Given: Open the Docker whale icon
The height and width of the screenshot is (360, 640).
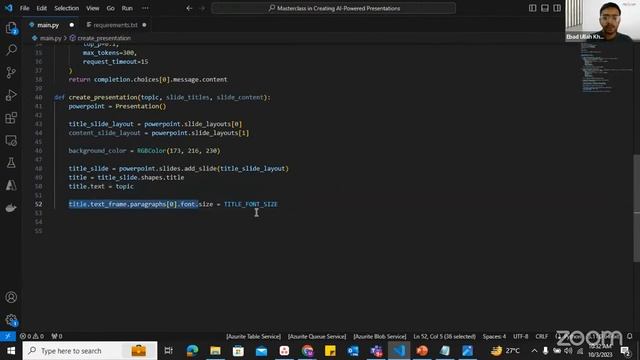Looking at the screenshot, I should (11, 208).
